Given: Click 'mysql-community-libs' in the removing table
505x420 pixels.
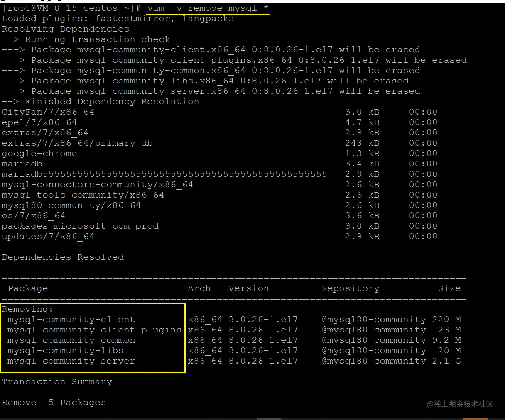Looking at the screenshot, I should click(x=65, y=351).
